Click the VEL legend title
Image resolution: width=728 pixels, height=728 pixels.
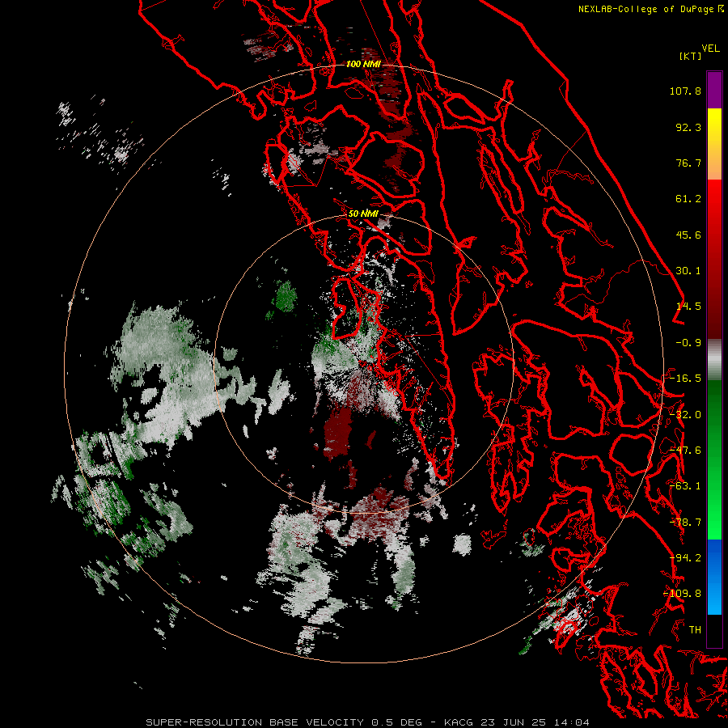click(710, 49)
